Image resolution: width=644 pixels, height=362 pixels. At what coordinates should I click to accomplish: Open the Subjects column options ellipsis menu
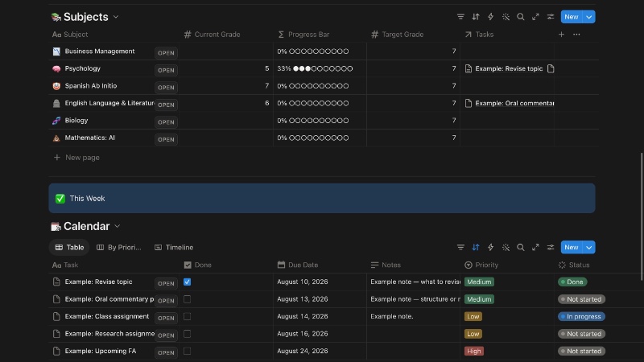click(x=576, y=35)
